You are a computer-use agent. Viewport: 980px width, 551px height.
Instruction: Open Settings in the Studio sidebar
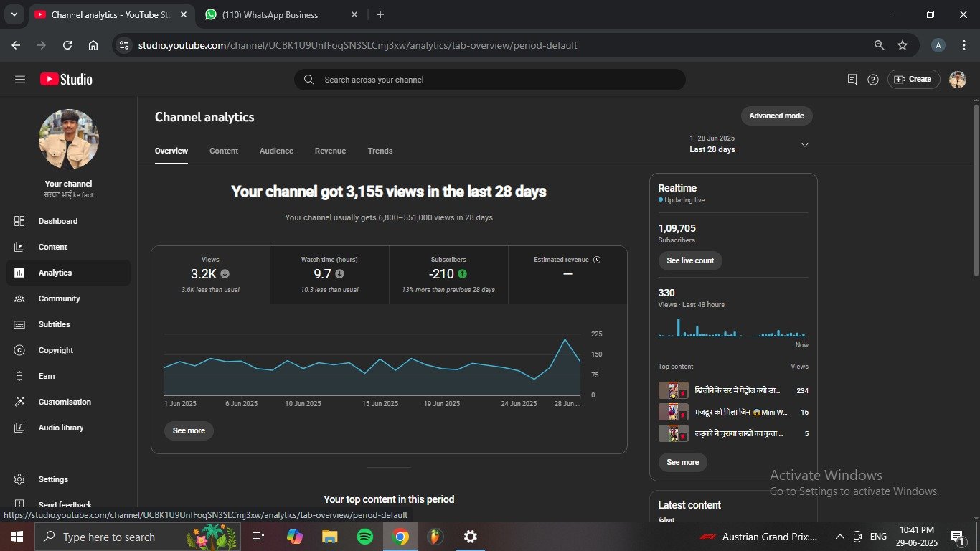[68, 479]
